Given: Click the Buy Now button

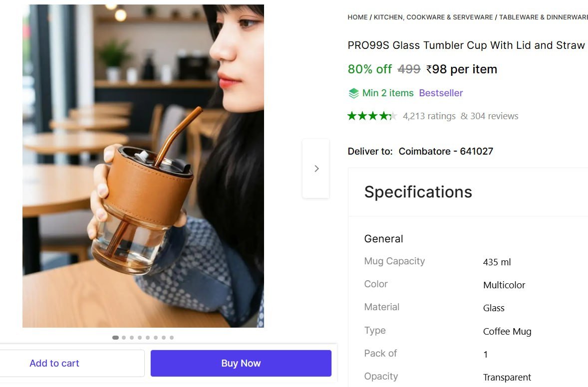Looking at the screenshot, I should [x=240, y=363].
